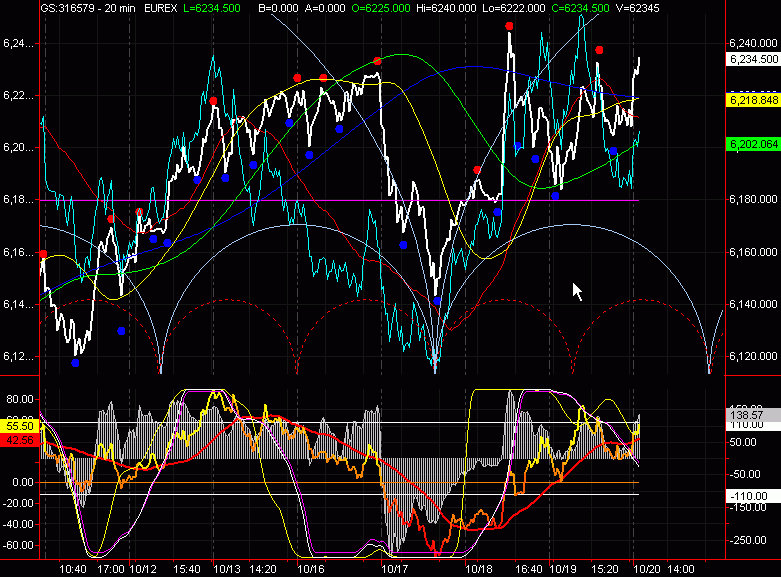Click the -60.00 oscillator scale label
Viewport: 781px width, 577px height.
tap(18, 545)
